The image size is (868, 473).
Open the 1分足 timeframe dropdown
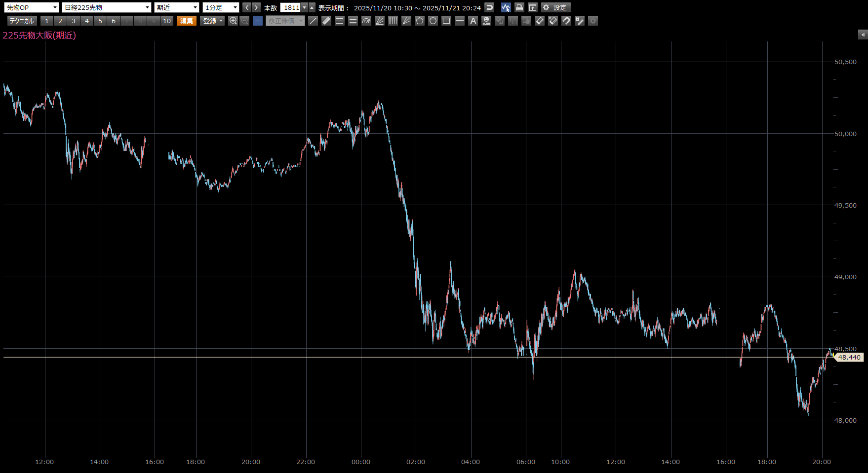tap(221, 7)
